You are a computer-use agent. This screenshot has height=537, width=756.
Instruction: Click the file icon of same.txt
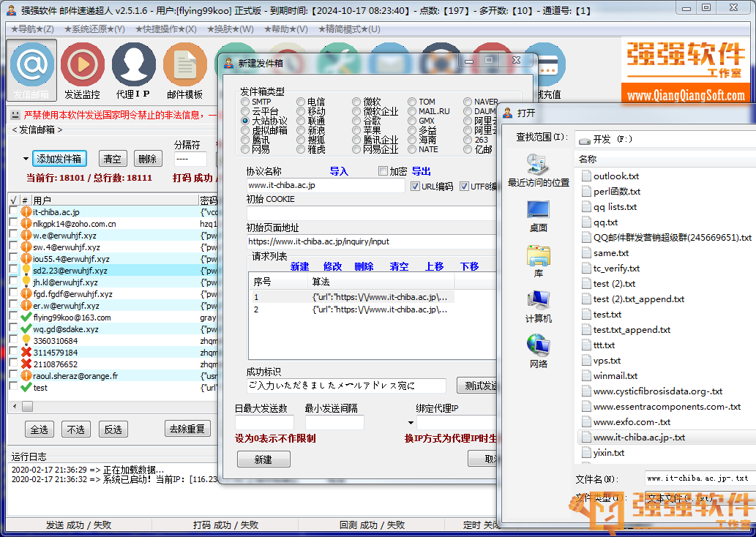click(585, 253)
